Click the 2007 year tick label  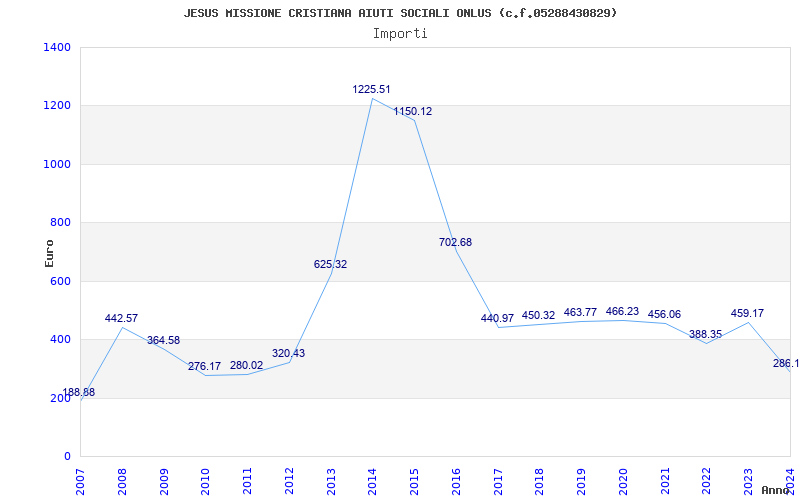[81, 481]
